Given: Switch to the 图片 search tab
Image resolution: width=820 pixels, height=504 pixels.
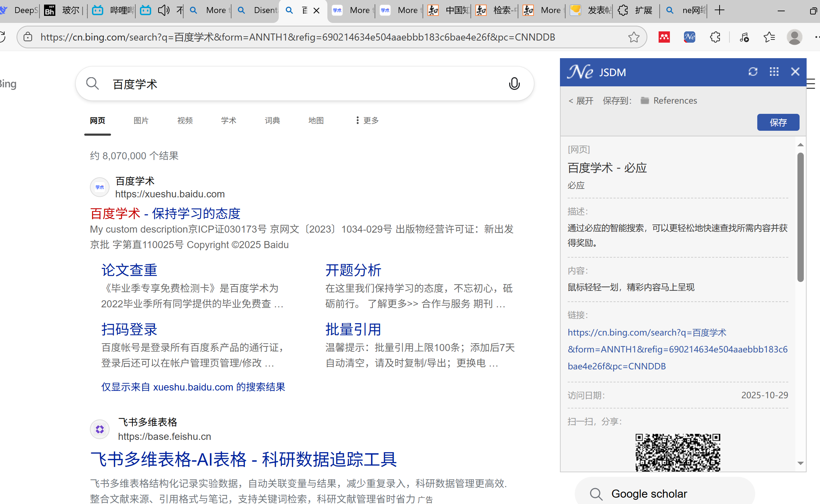Looking at the screenshot, I should pos(141,121).
